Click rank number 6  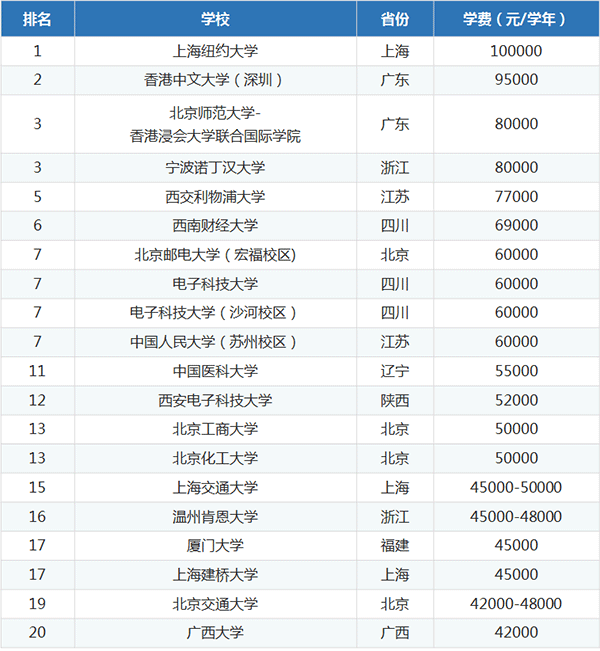click(37, 225)
